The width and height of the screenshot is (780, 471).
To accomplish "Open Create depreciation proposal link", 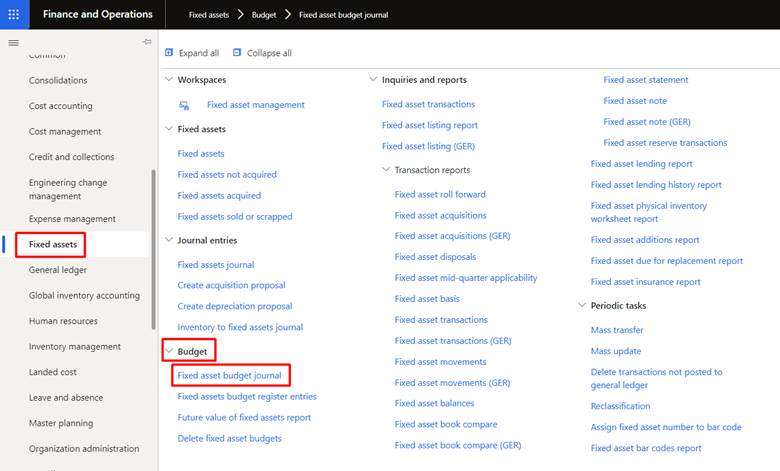I will tap(235, 306).
